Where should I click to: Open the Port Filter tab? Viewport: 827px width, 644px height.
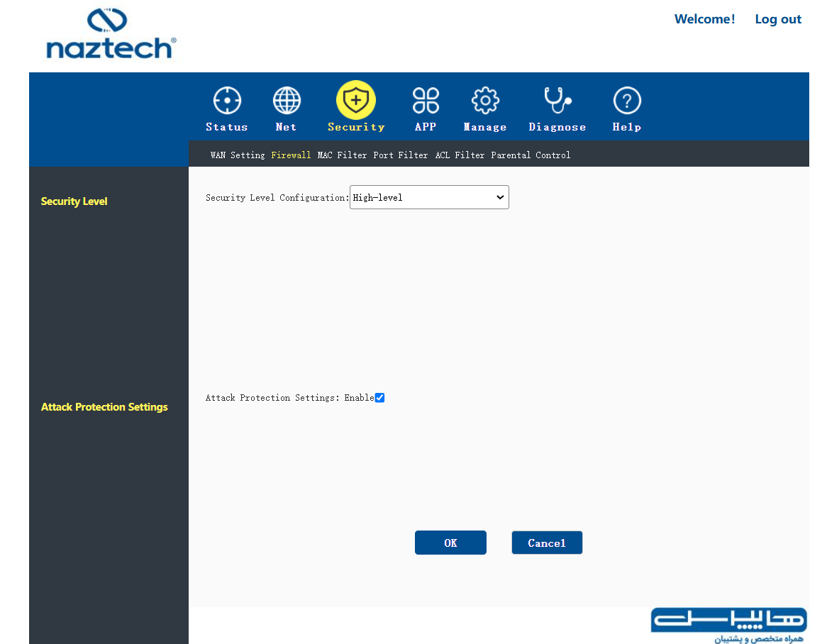click(400, 155)
